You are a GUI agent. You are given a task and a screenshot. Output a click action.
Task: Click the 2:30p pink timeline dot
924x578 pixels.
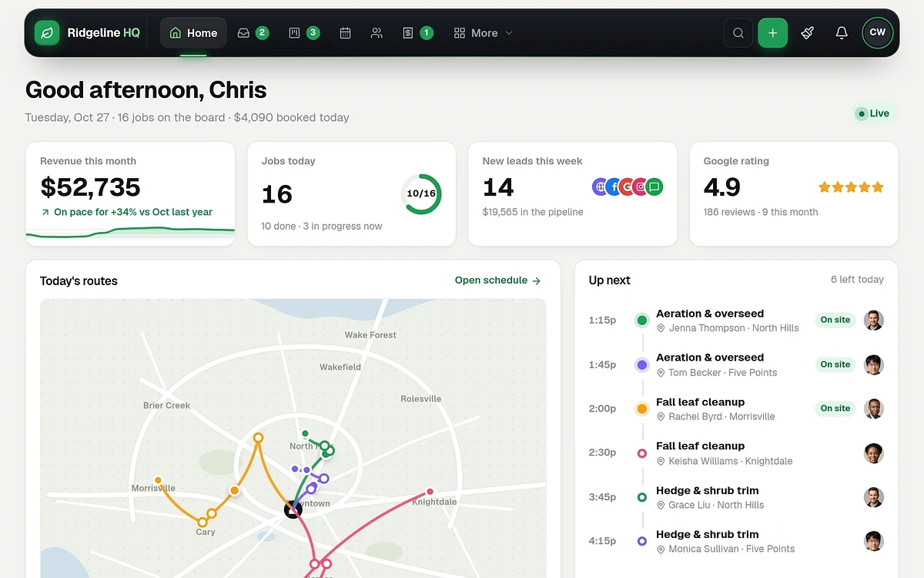tap(642, 454)
